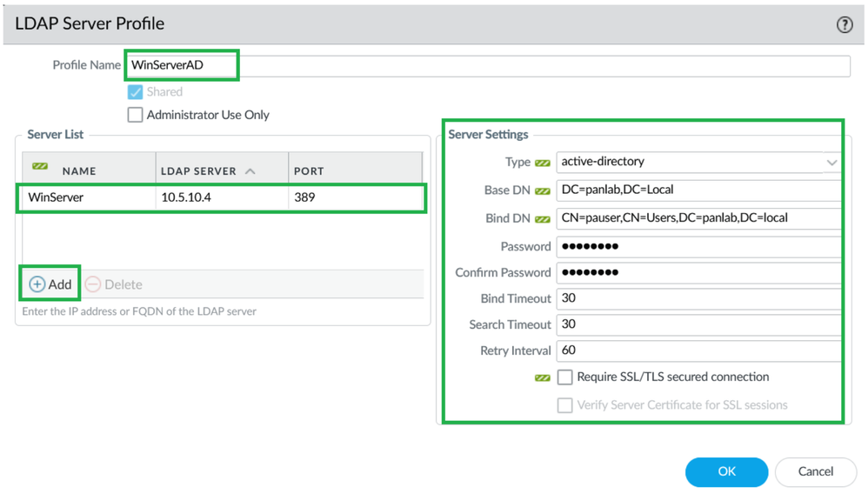Toggle Administrator Use Only checkbox
Image resolution: width=868 pixels, height=494 pixels.
point(136,115)
